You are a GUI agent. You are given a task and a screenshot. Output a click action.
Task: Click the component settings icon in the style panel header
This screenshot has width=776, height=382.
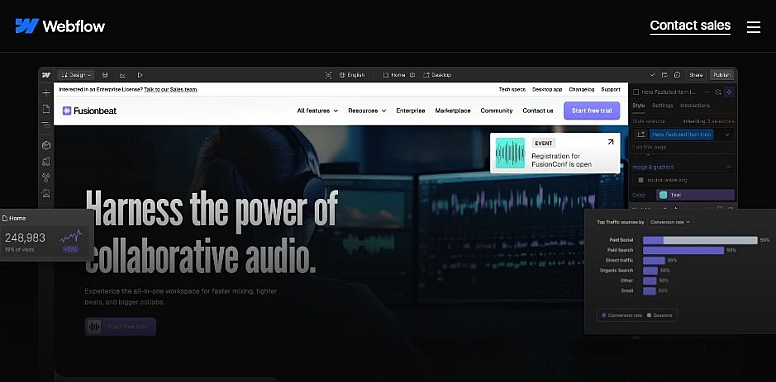tap(718, 92)
